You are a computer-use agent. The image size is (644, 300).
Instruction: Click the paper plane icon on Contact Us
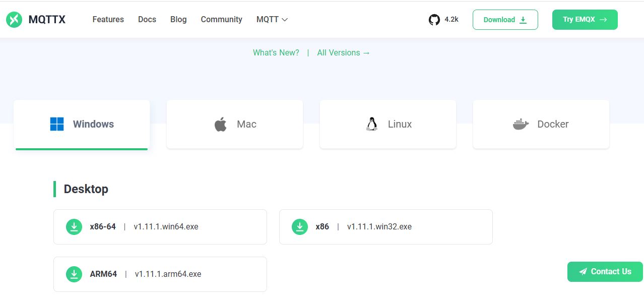(x=583, y=272)
